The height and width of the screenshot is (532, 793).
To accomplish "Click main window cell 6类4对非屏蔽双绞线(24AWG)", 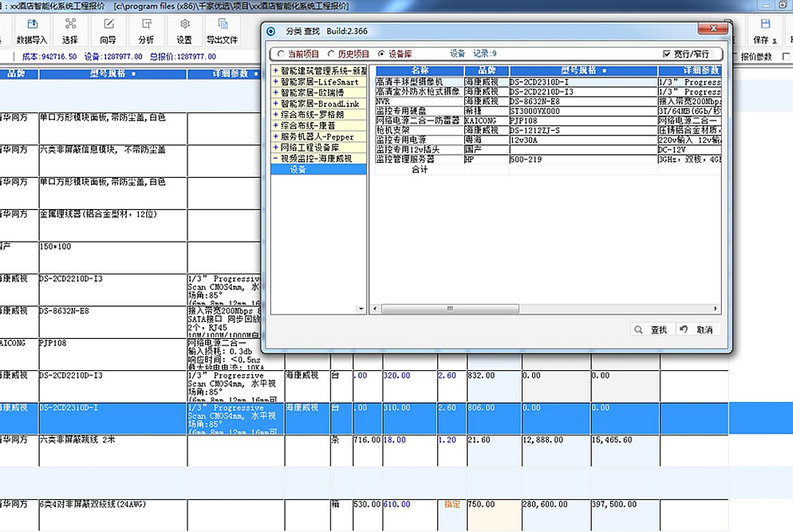I will pos(112,514).
